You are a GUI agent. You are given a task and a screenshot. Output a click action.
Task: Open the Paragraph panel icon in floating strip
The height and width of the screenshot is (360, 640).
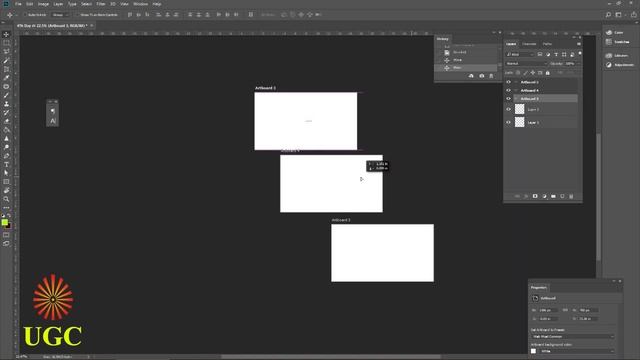click(53, 111)
